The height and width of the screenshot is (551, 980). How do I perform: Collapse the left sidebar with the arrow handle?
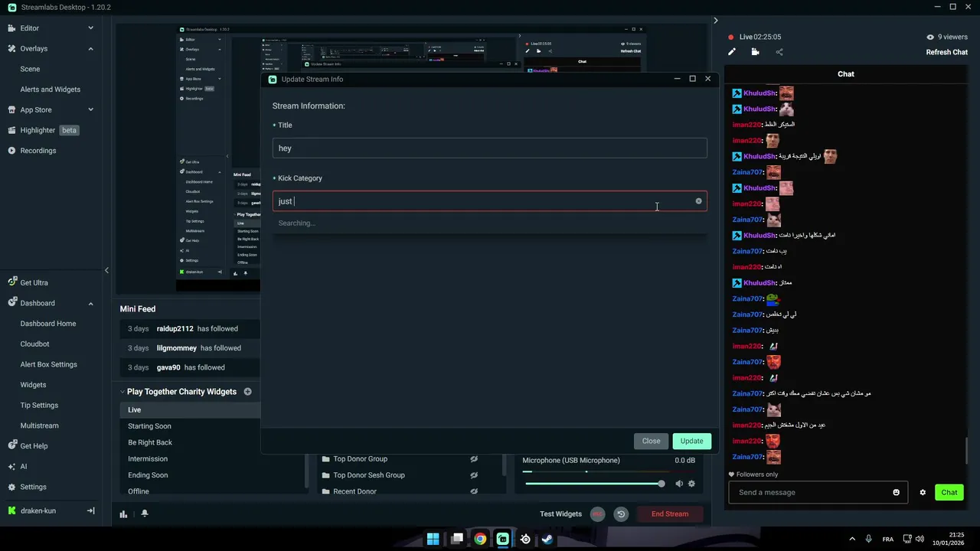pyautogui.click(x=106, y=270)
